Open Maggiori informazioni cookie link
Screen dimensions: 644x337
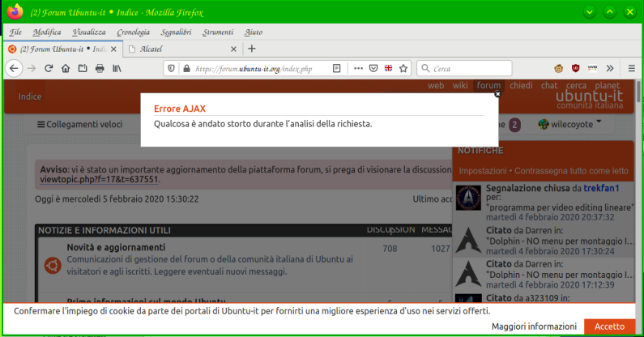(534, 326)
